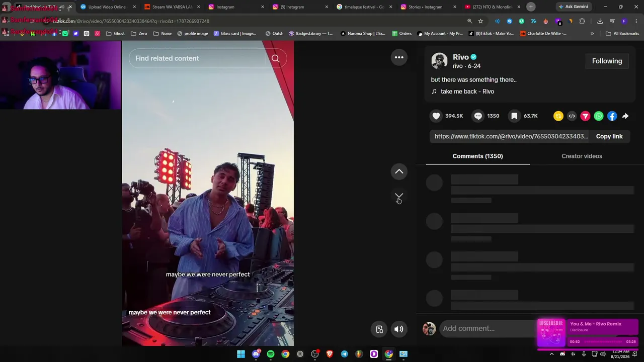
Task: Open the browser Extensions puzzle icon
Action: [582, 21]
